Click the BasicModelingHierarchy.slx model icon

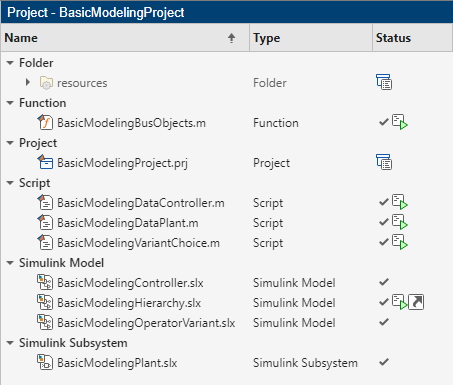(45, 302)
